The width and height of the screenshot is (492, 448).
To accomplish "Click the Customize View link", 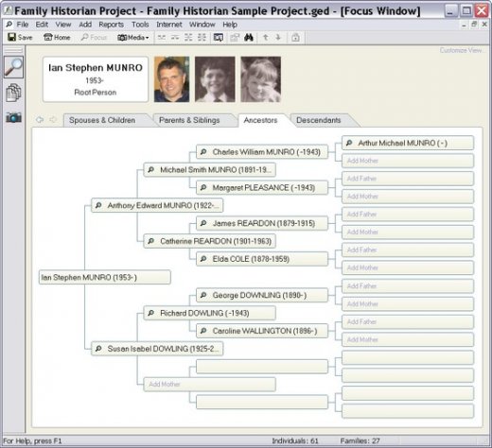I will point(461,50).
